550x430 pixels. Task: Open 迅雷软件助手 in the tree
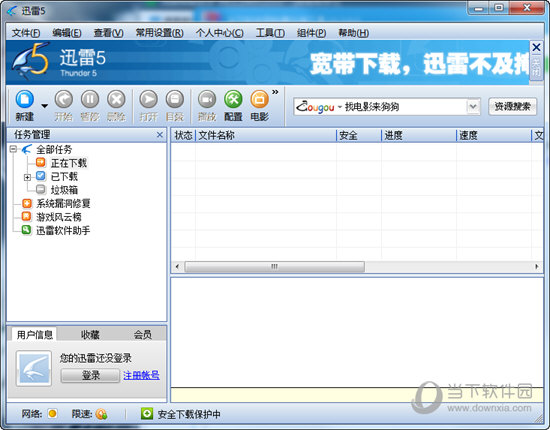(63, 230)
